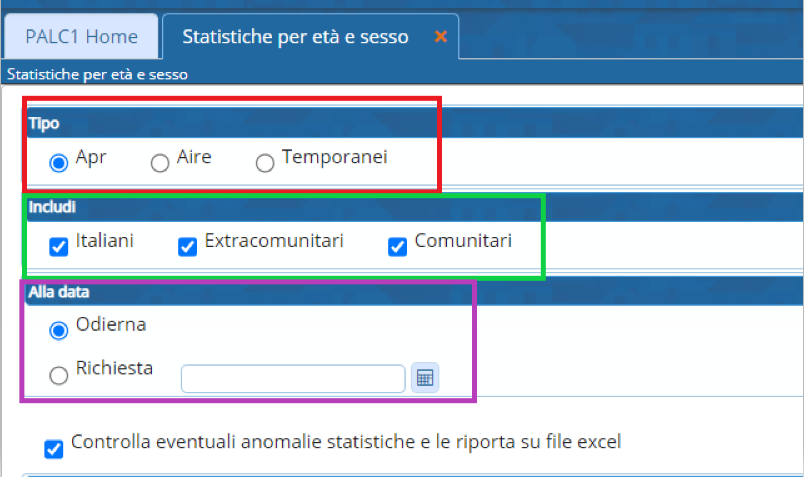Pick the Temporanei radio button
This screenshot has height=477, width=804.
point(265,162)
